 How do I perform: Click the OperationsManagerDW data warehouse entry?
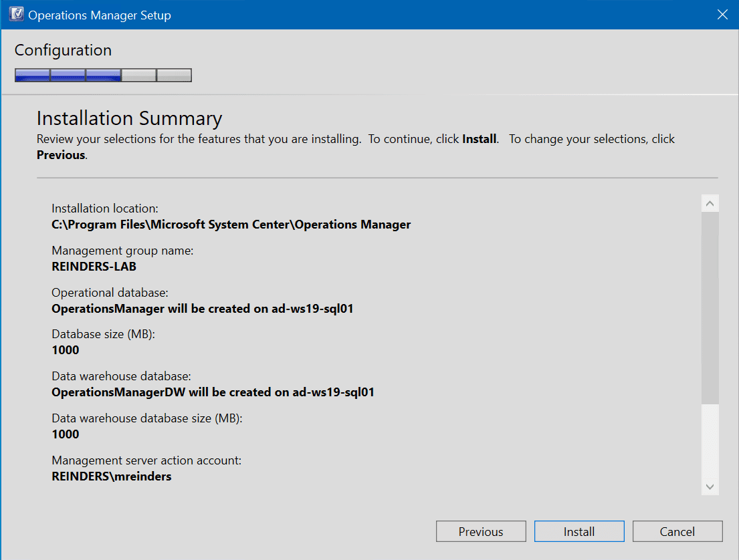click(214, 392)
